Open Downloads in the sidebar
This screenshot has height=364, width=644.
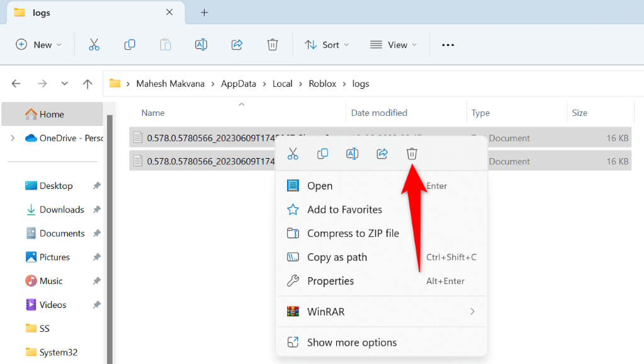62,210
